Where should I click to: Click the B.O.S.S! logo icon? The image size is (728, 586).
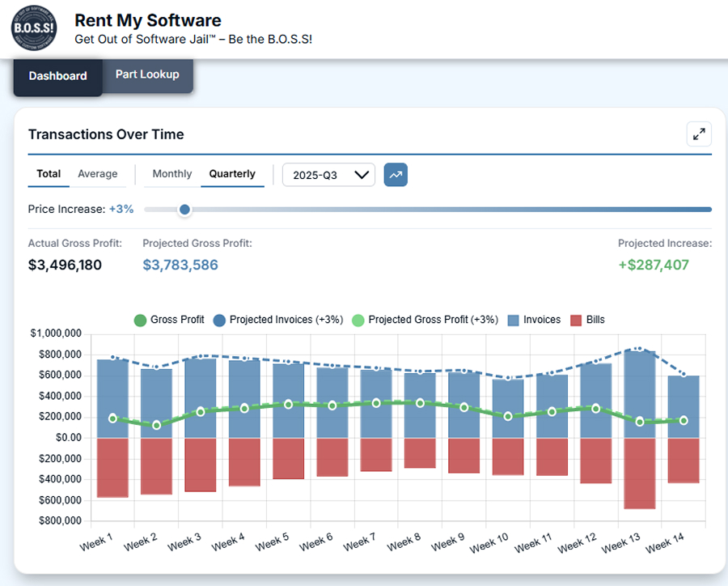(x=32, y=29)
